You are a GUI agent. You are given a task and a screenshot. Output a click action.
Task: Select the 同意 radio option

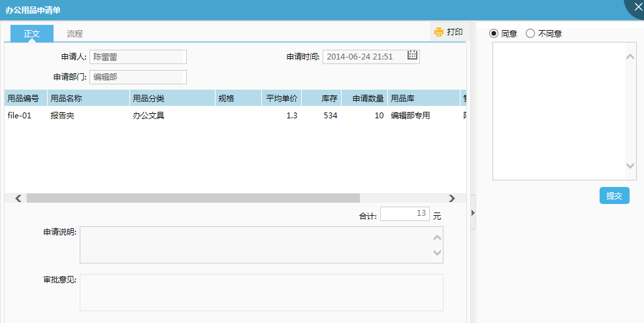[x=494, y=33]
